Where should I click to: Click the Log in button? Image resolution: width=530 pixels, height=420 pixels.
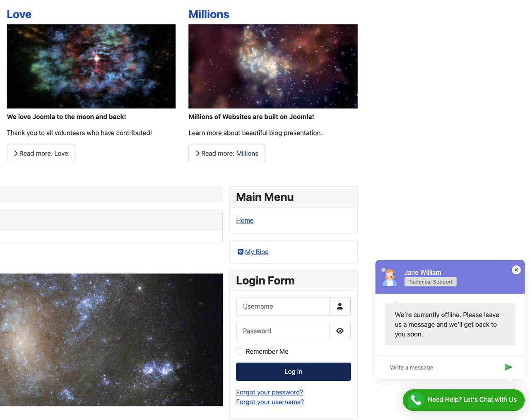[x=293, y=372]
